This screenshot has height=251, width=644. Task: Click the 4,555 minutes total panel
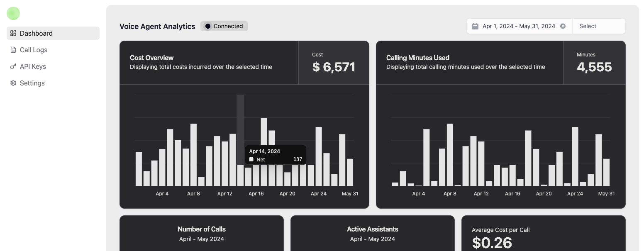(x=594, y=63)
